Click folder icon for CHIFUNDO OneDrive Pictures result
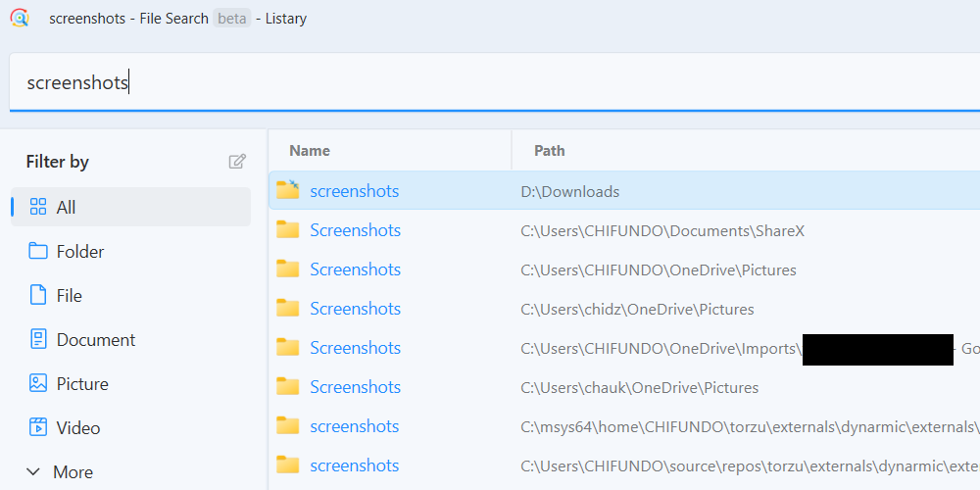980x490 pixels. pyautogui.click(x=287, y=269)
